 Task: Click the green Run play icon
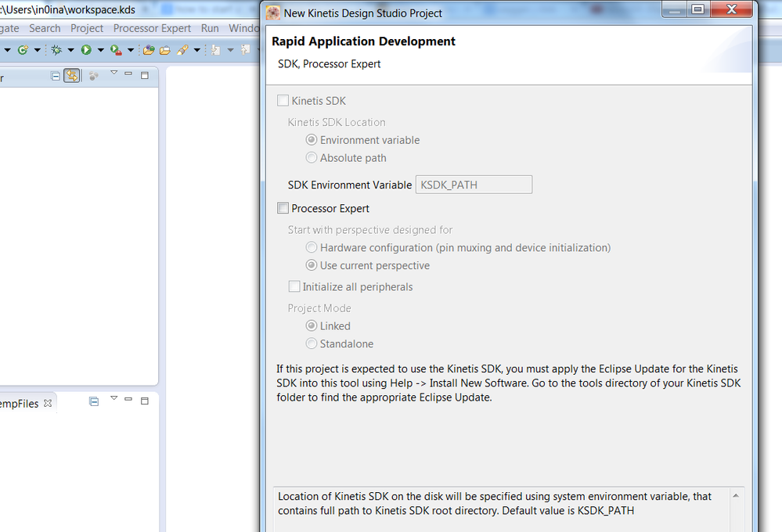point(86,50)
